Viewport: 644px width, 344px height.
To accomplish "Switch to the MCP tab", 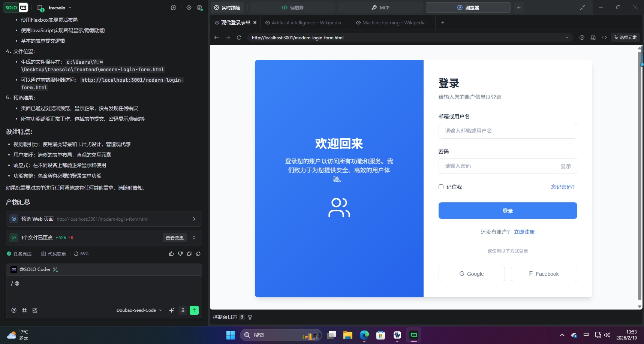I will 380,7.
